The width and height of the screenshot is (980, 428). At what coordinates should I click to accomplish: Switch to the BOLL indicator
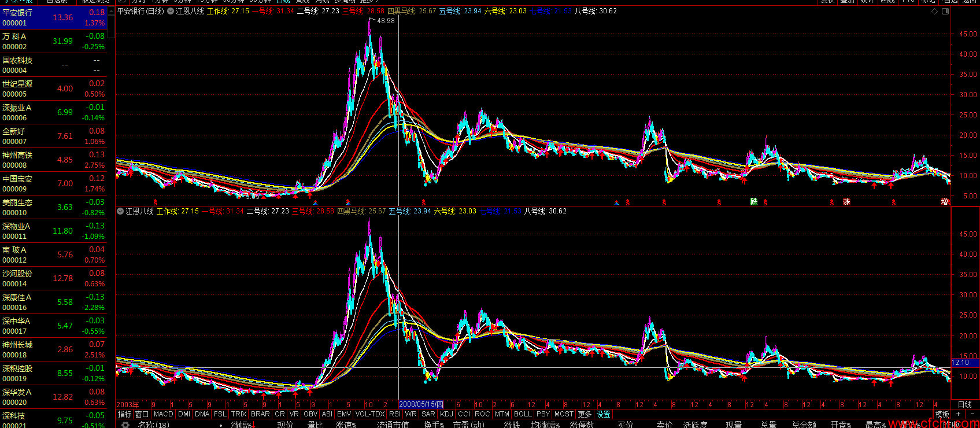[x=523, y=414]
